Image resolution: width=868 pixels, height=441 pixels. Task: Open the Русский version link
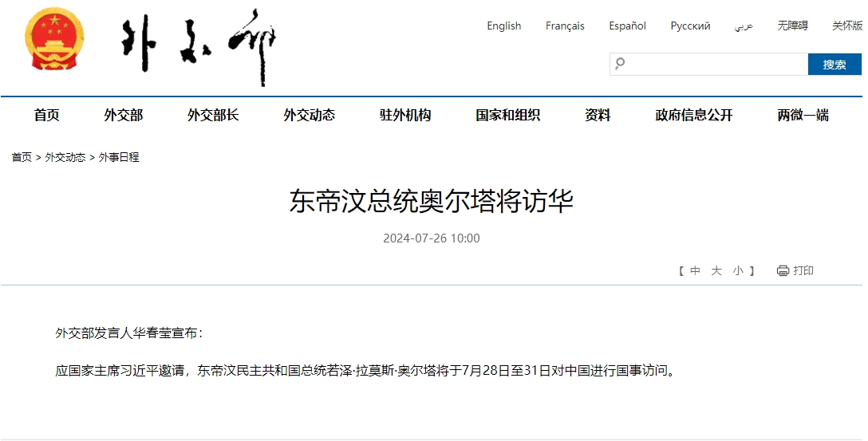[x=690, y=26]
